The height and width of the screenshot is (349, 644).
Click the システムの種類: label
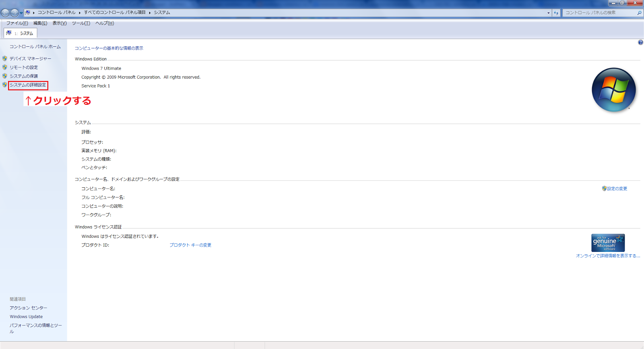click(96, 159)
